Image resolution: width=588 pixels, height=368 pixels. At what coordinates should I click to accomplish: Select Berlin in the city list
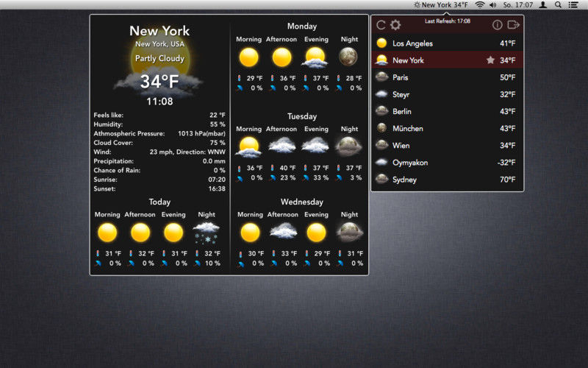[448, 112]
